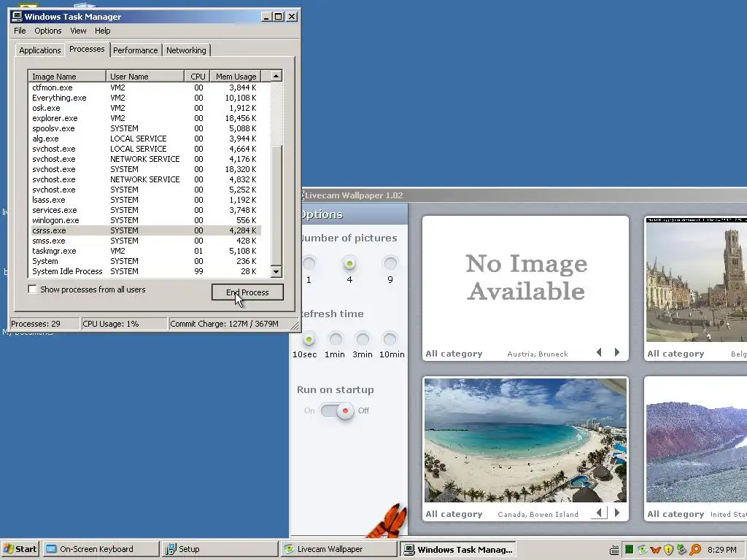Switch to the Applications tab
This screenshot has width=747, height=560.
pyautogui.click(x=40, y=50)
